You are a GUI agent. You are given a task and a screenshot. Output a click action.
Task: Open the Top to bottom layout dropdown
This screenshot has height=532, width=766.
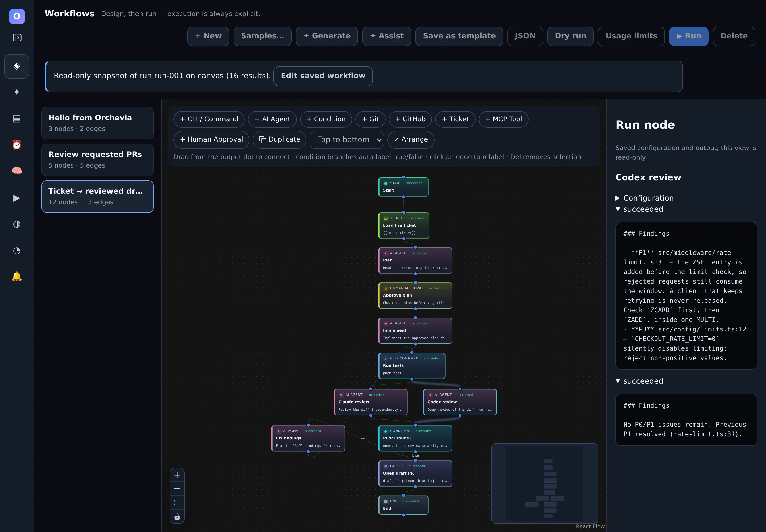[347, 139]
